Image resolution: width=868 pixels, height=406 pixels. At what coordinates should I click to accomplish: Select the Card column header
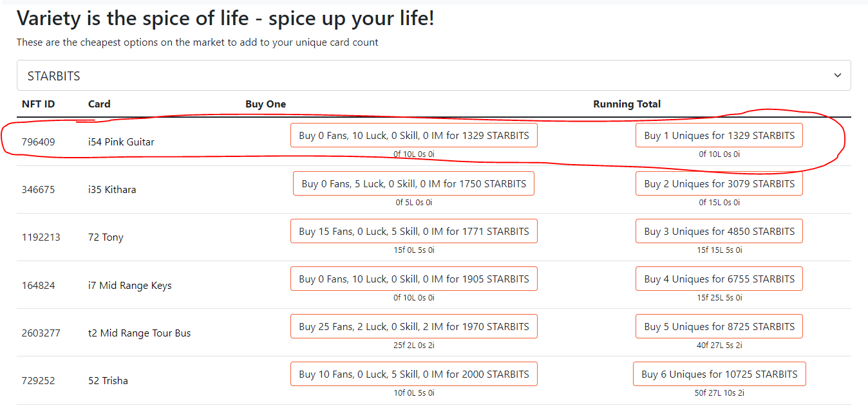pos(99,104)
